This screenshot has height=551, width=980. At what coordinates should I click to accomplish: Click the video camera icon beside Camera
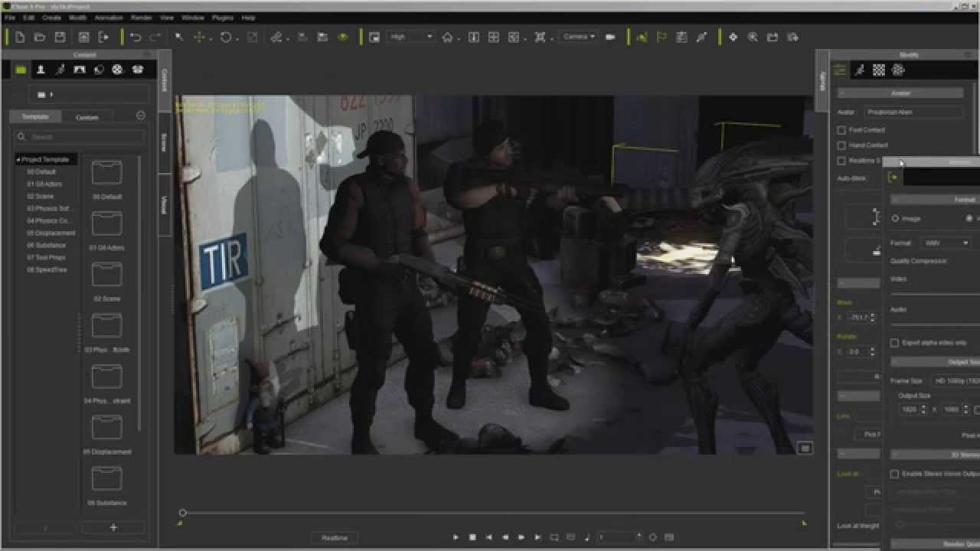[x=611, y=37]
